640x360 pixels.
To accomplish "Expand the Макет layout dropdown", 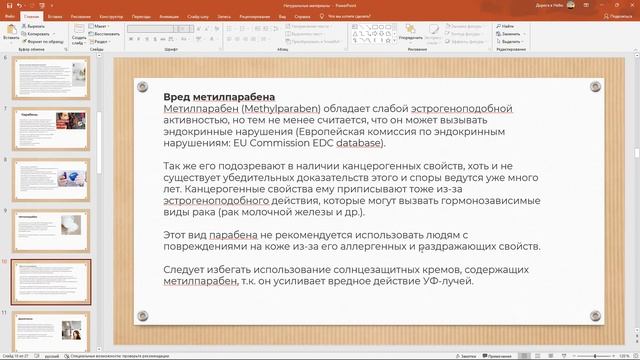I will pyautogui.click(x=99, y=26).
